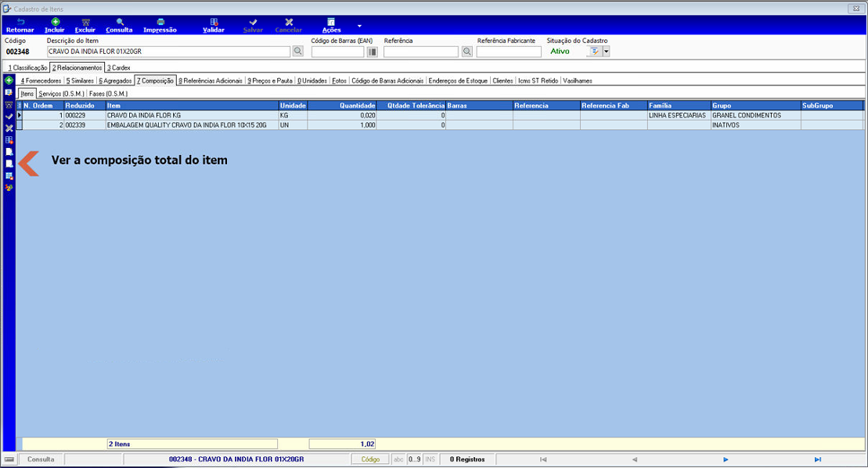Viewport: 868px width, 468px height.
Task: Click the 123 numbering icon in sidebar
Action: point(9,188)
